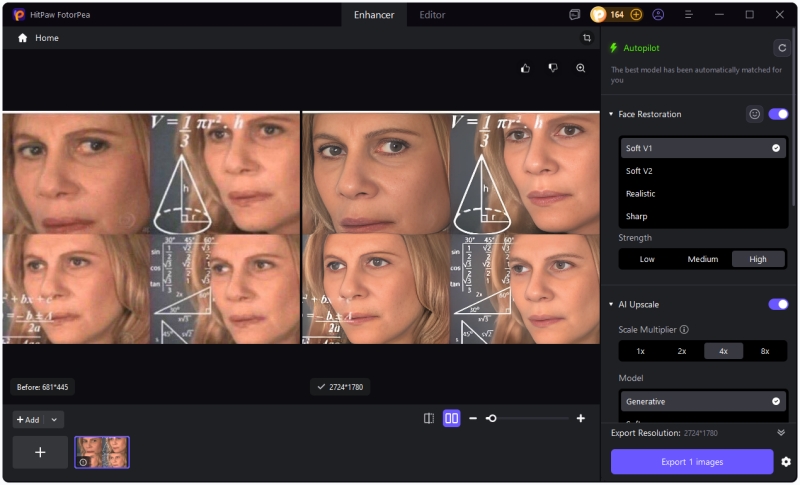Zoom in with the plus icon
This screenshot has height=485, width=800.
point(581,419)
